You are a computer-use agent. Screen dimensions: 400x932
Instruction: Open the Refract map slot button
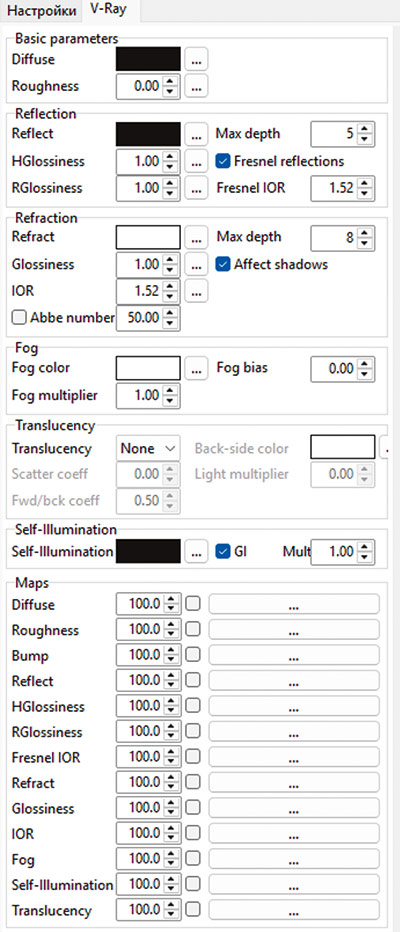click(x=294, y=783)
